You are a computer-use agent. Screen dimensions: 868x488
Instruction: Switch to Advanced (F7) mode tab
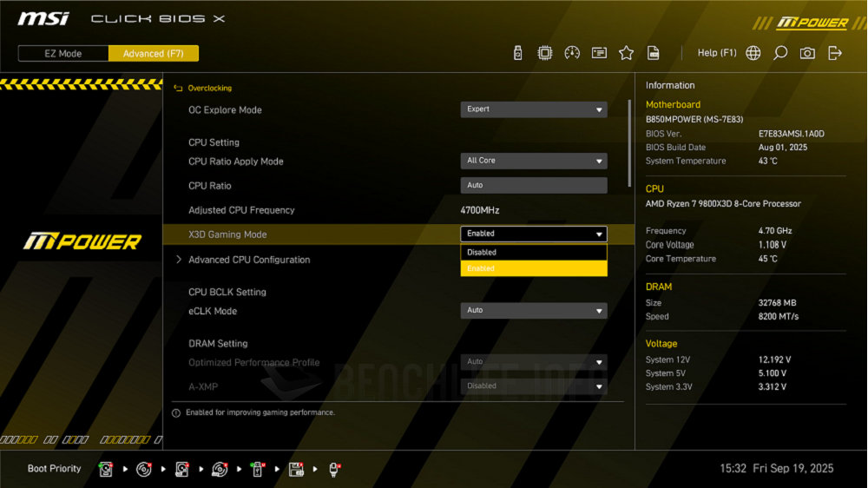pos(154,54)
